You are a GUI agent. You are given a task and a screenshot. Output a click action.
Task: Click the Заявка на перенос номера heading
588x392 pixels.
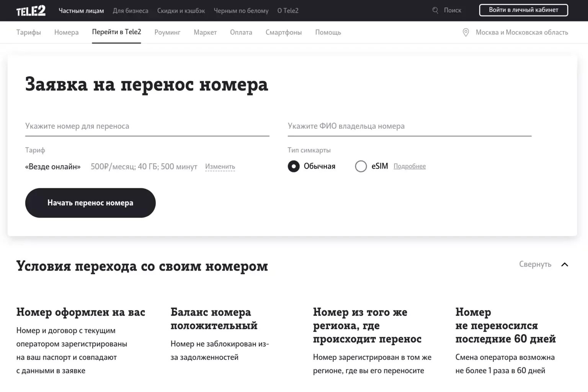147,84
